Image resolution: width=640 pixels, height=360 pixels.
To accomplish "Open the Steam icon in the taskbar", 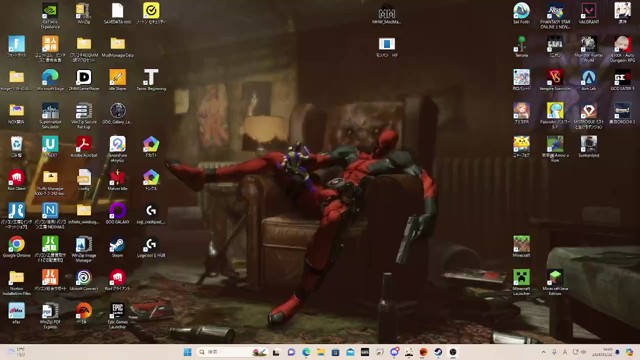I will click(x=438, y=352).
